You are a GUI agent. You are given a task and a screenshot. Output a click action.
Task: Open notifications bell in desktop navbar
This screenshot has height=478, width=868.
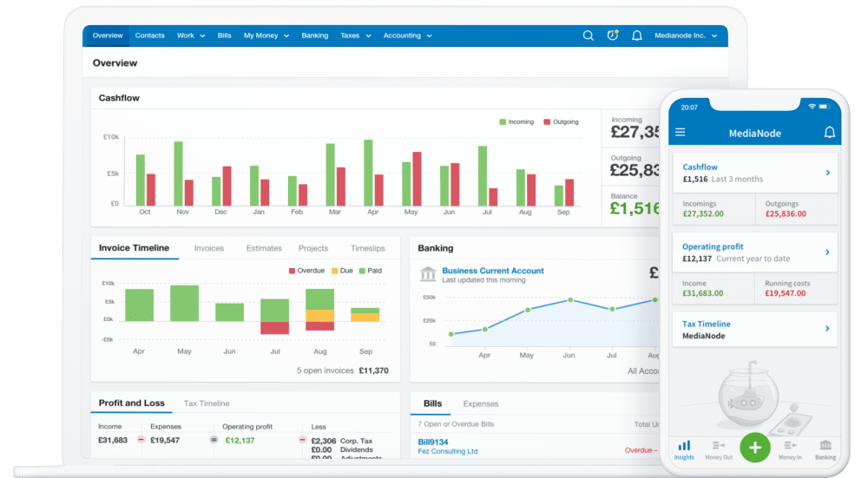click(x=637, y=36)
